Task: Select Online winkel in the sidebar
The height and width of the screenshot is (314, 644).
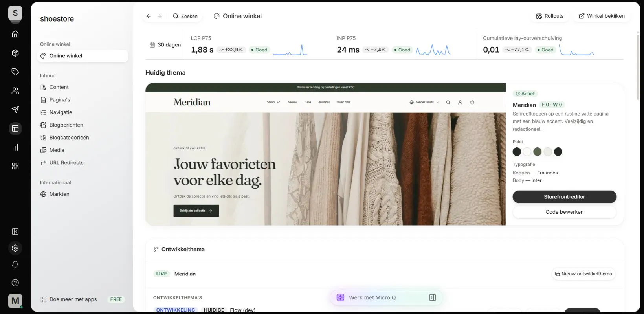Action: point(83,56)
